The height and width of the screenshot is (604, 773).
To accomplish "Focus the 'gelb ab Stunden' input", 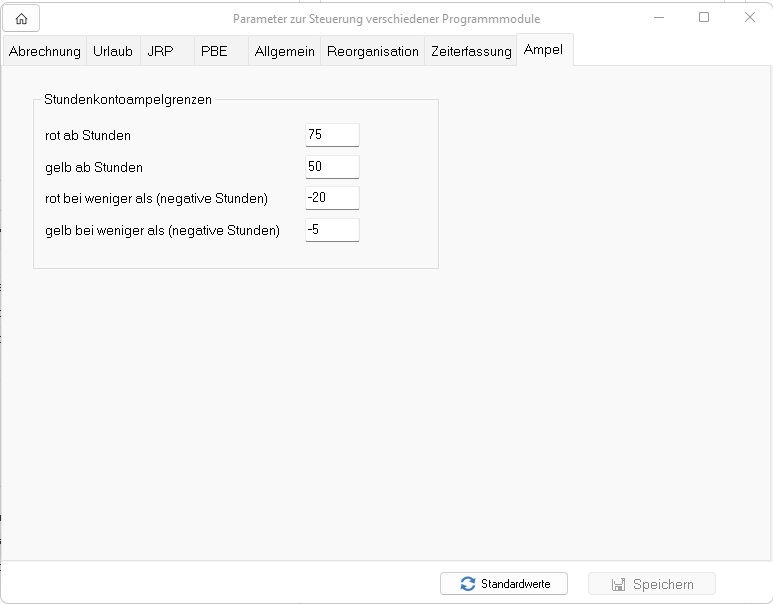I will coord(331,167).
